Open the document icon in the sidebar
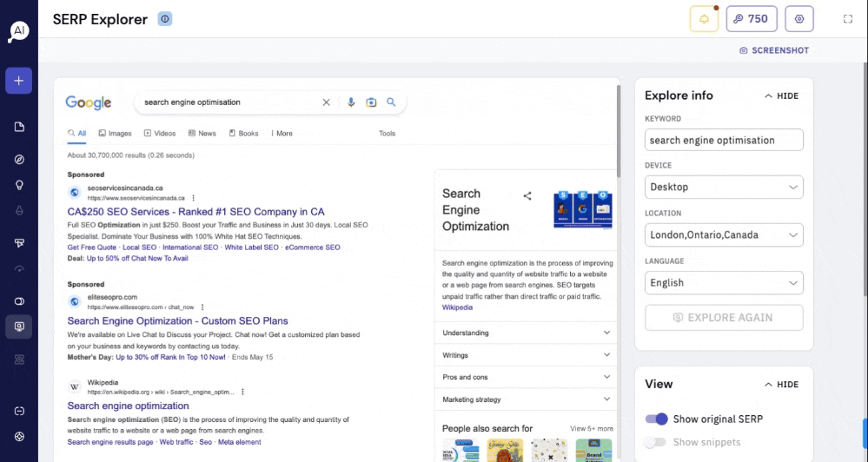Viewport: 868px width, 462px height. [x=19, y=128]
